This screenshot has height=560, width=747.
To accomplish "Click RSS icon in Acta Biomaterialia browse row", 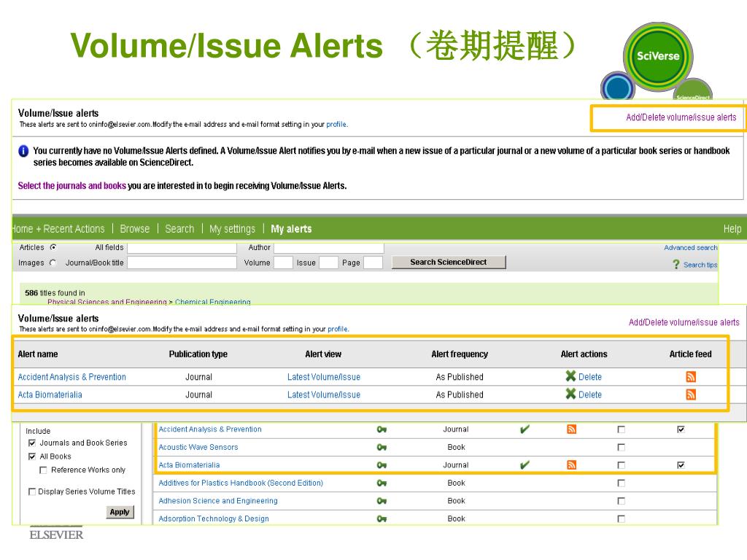I will click(x=572, y=464).
